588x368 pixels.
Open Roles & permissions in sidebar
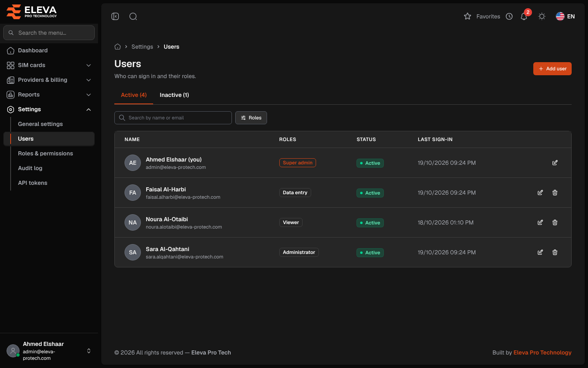pyautogui.click(x=45, y=153)
